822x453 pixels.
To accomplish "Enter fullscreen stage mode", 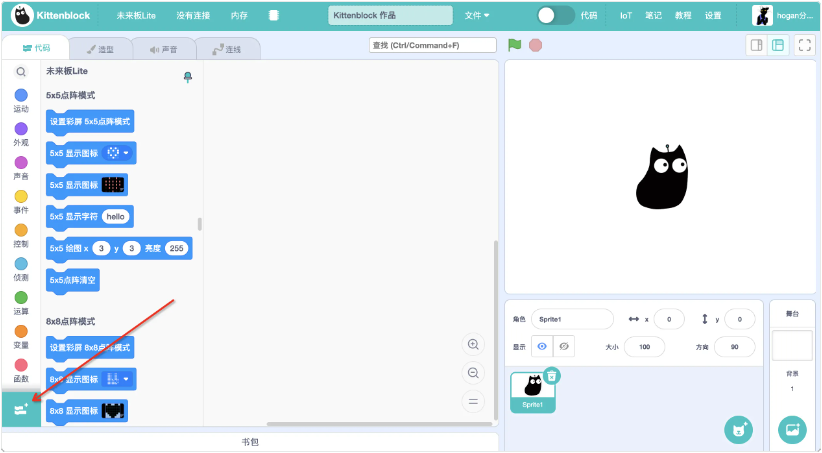I will click(804, 45).
